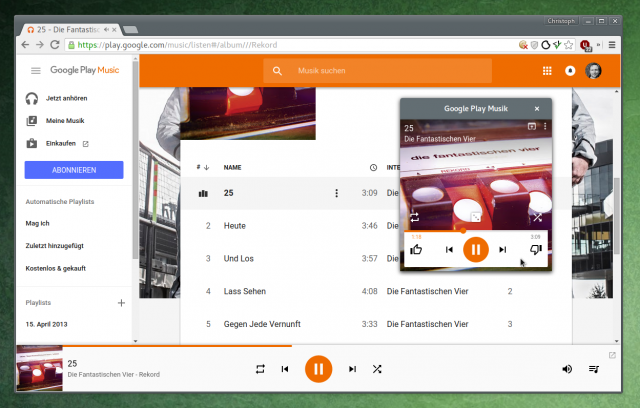Seek on the bottom player progress bar
The height and width of the screenshot is (408, 640).
(x=319, y=346)
